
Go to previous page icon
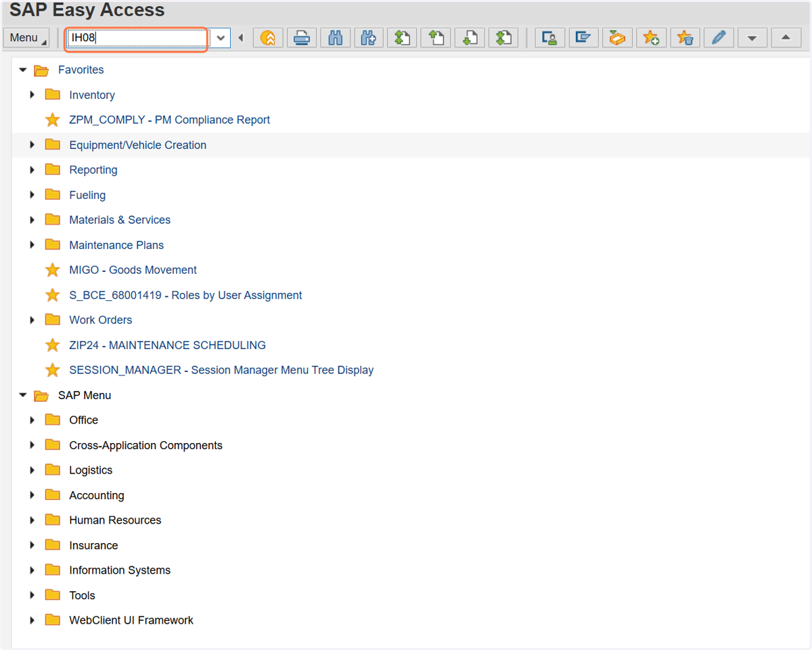[436, 38]
